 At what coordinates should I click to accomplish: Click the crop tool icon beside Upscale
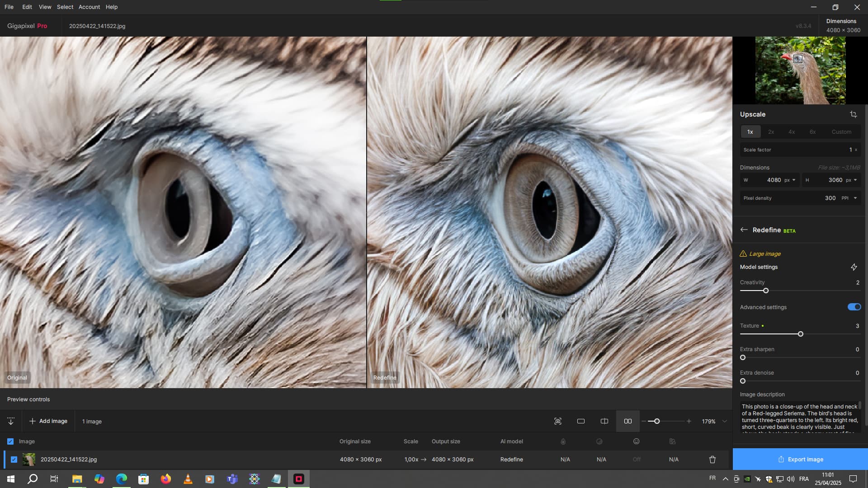pyautogui.click(x=853, y=114)
